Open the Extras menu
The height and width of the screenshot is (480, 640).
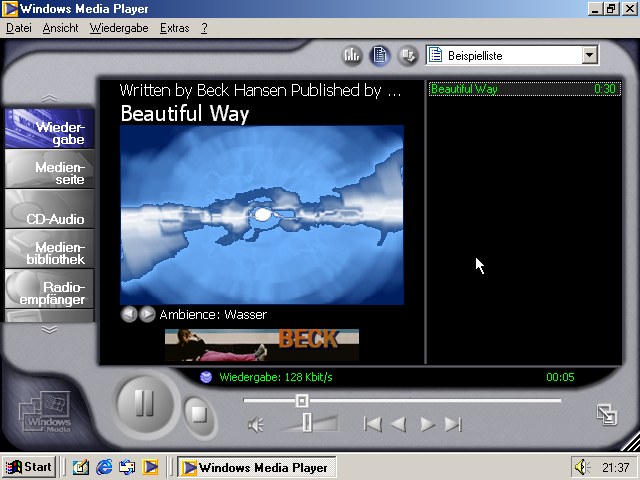click(x=175, y=28)
